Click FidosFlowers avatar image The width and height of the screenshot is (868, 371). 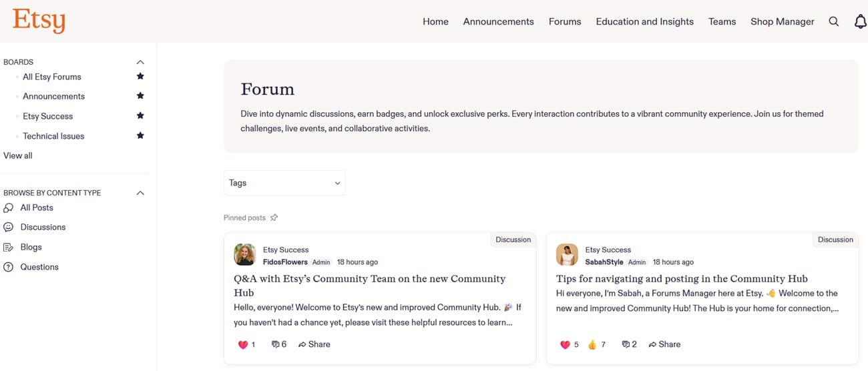(245, 255)
